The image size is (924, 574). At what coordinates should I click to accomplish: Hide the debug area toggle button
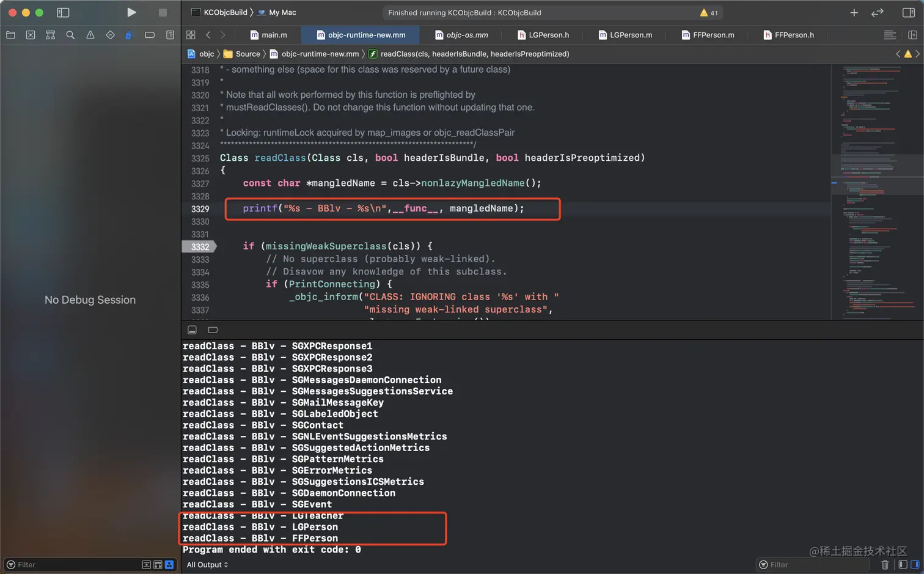pos(192,329)
